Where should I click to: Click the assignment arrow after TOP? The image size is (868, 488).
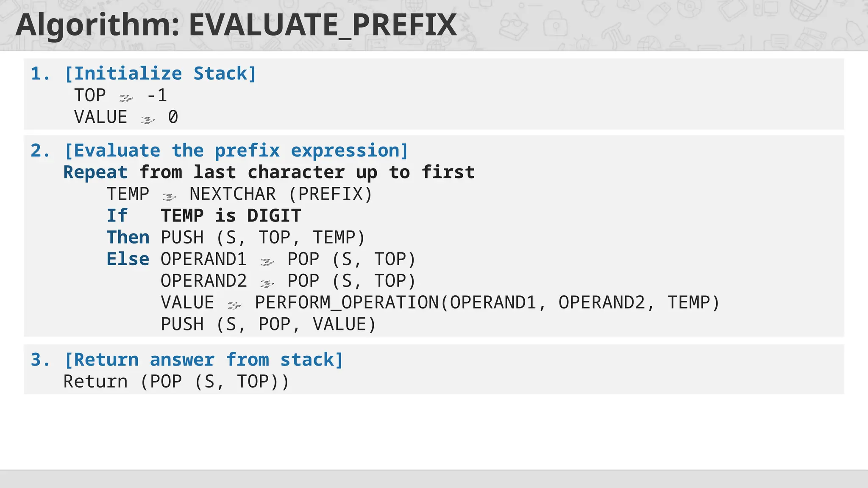(126, 98)
